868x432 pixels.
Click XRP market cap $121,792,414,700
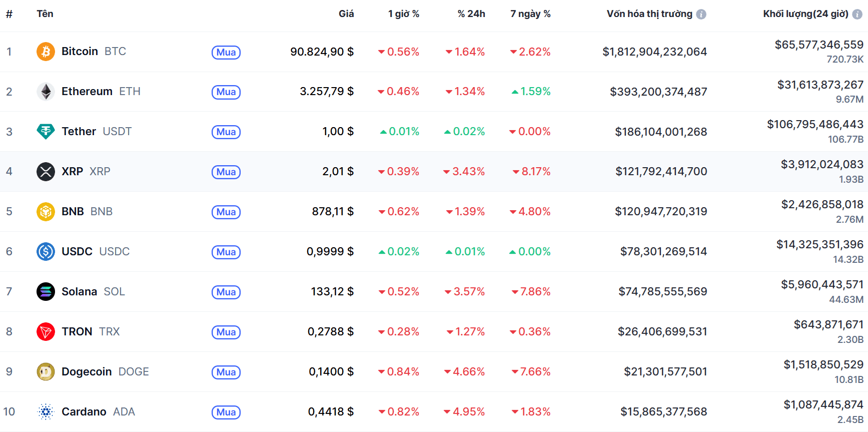[x=661, y=172]
